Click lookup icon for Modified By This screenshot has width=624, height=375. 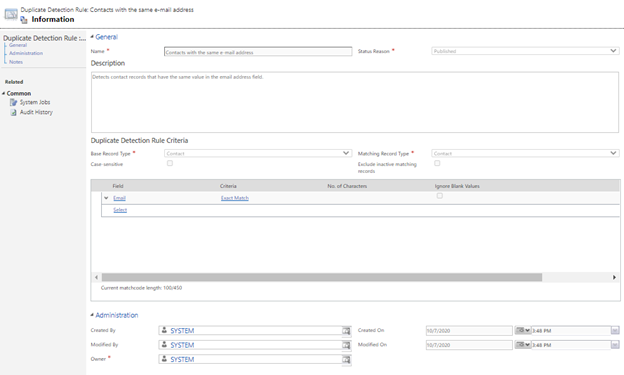(346, 345)
